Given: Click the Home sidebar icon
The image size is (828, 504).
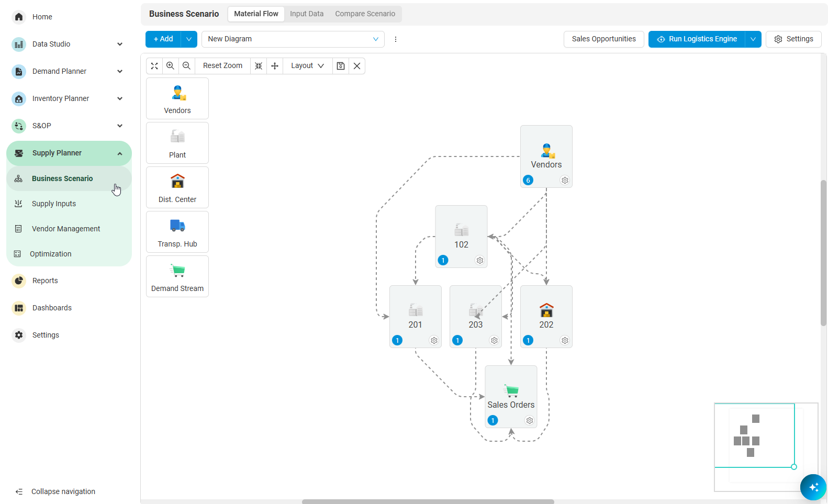Looking at the screenshot, I should [19, 17].
